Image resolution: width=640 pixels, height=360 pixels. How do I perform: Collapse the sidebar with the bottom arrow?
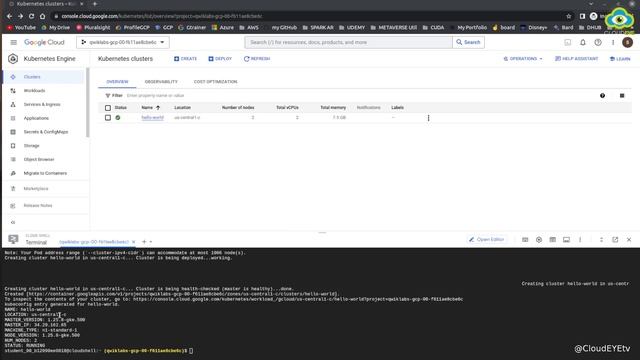point(13,222)
